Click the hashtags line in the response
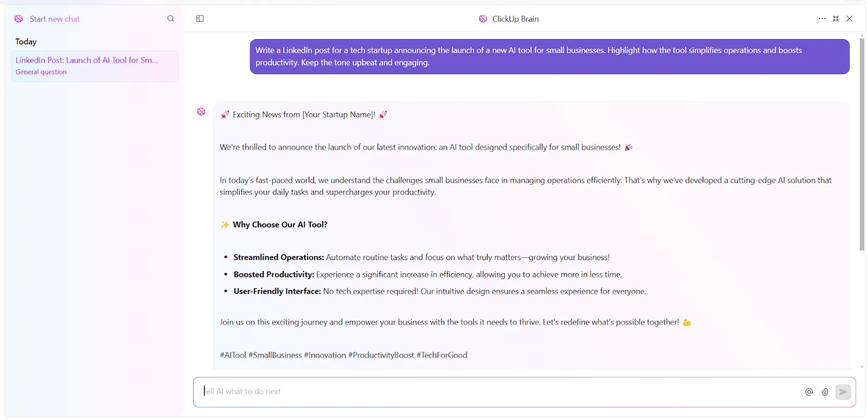The image size is (868, 420). 343,355
